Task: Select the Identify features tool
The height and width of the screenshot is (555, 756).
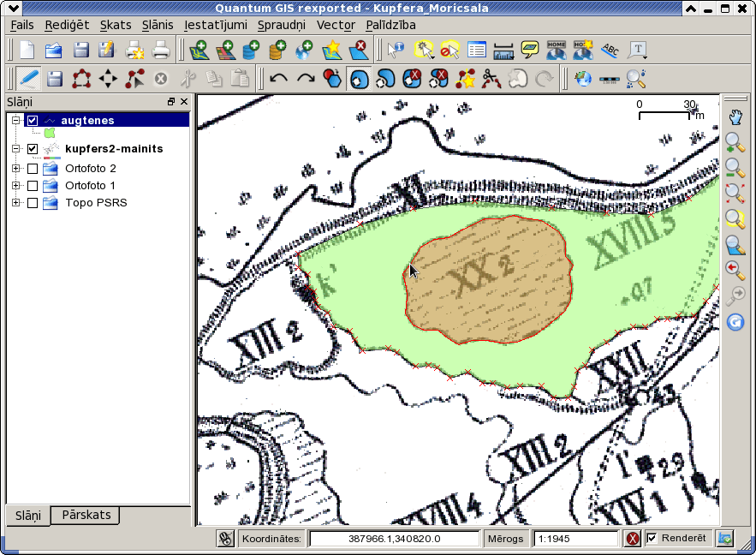Action: tap(396, 51)
